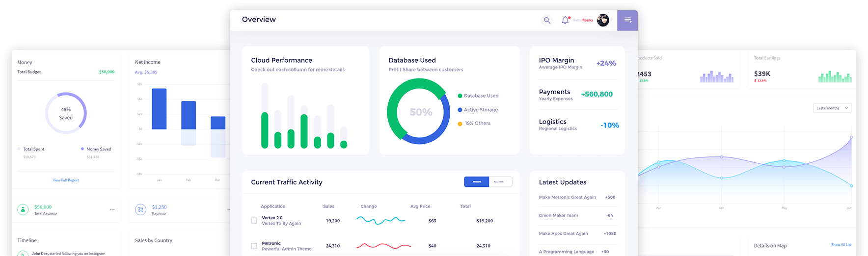Expand the Last 6 months dropdown
Image resolution: width=868 pixels, height=256 pixels.
point(832,108)
